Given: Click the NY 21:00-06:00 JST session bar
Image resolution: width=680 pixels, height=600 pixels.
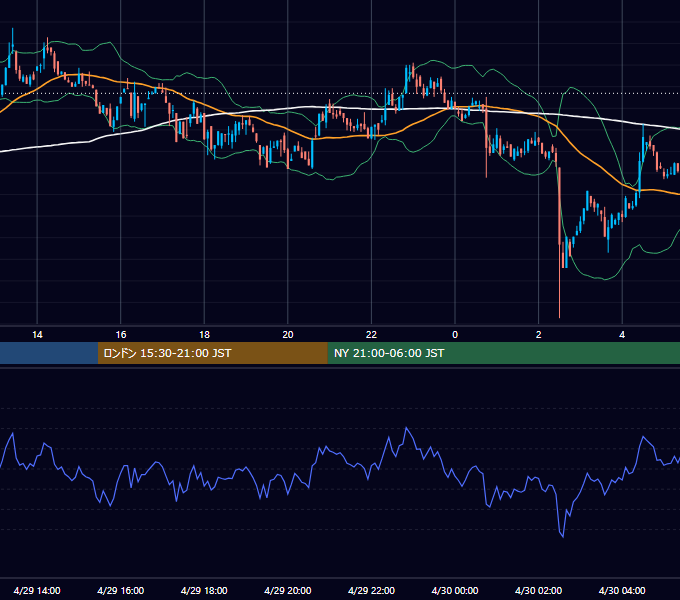Looking at the screenshot, I should [x=503, y=353].
